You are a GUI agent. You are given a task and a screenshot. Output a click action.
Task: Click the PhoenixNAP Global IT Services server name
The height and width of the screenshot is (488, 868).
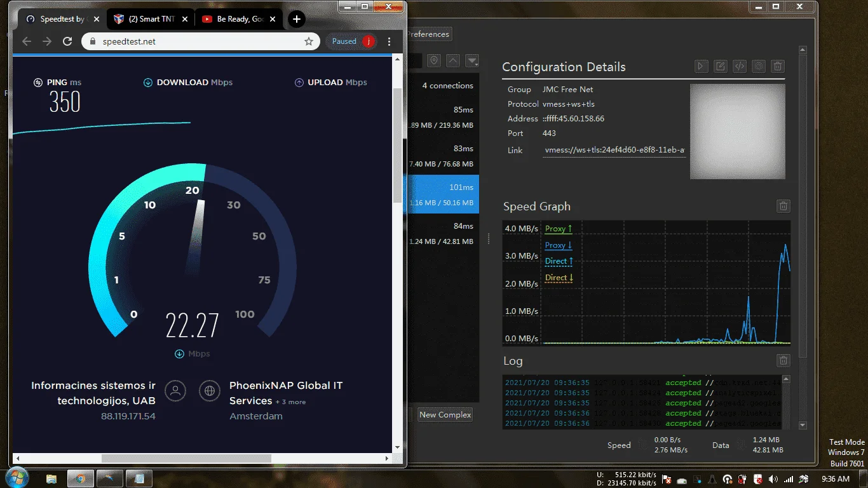[286, 393]
